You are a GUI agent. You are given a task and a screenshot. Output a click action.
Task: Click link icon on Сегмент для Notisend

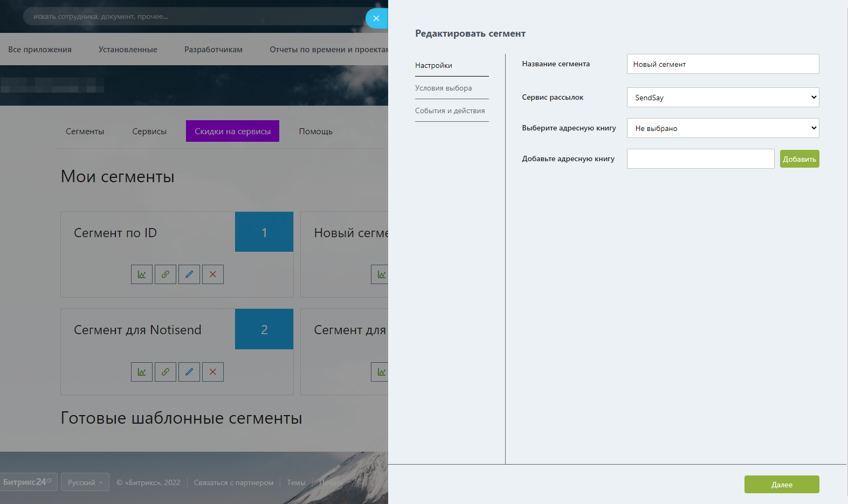(x=166, y=372)
